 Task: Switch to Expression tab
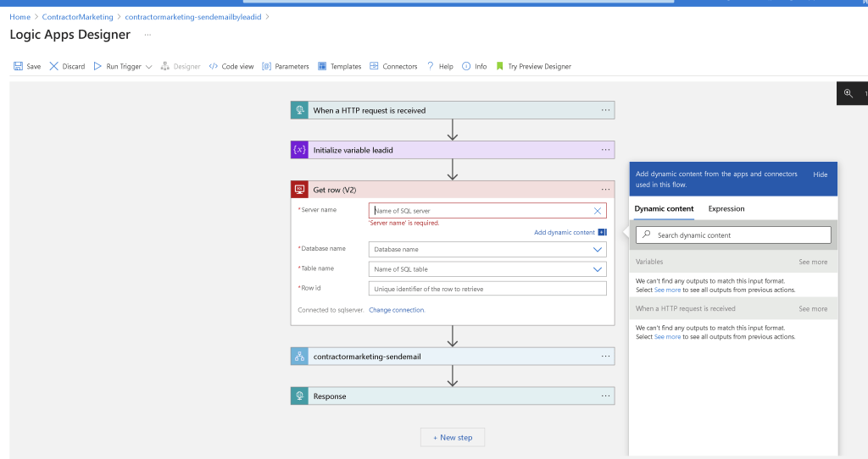(726, 208)
